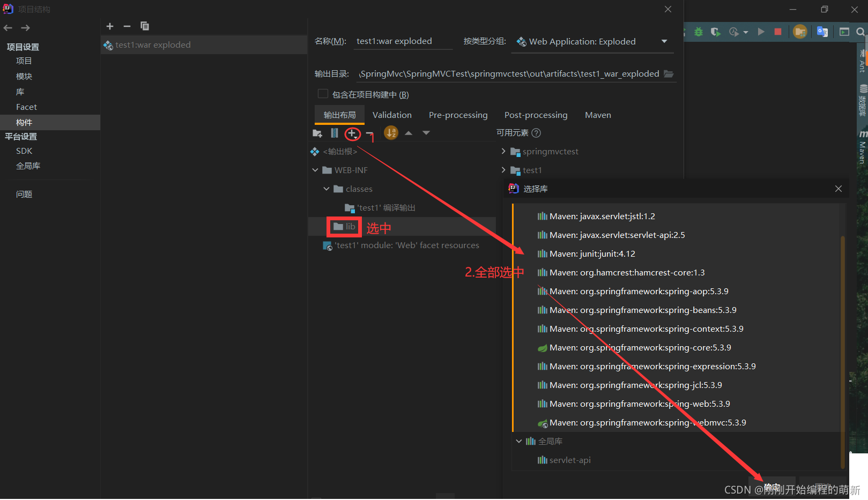Select 项目 in project settings sidebar
Image resolution: width=868 pixels, height=500 pixels.
pyautogui.click(x=24, y=61)
